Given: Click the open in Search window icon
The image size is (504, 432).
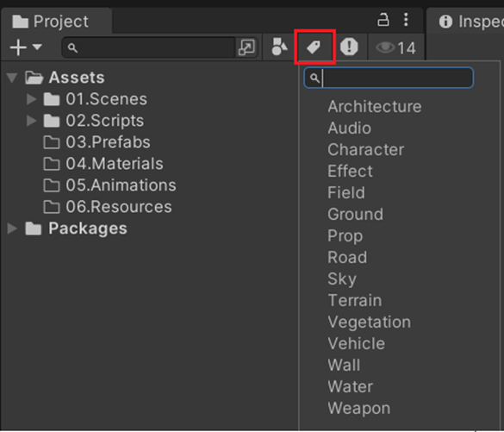Looking at the screenshot, I should coord(246,47).
